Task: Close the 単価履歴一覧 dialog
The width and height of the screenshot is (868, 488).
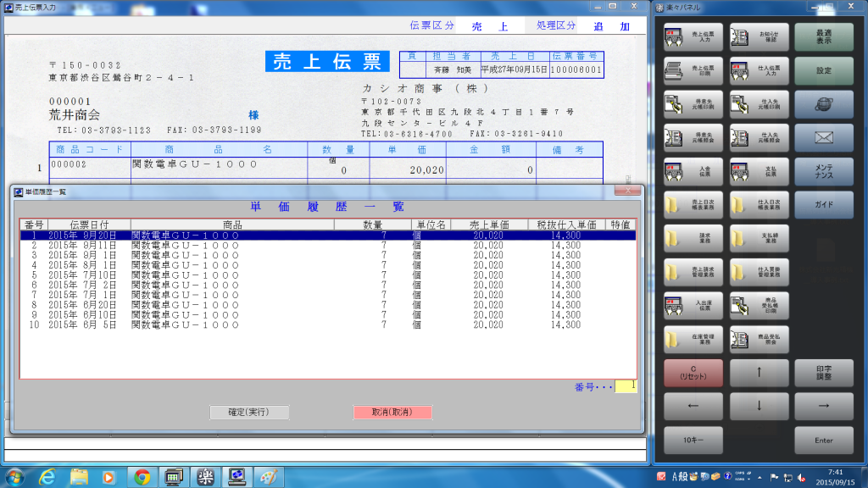Action: [628, 191]
